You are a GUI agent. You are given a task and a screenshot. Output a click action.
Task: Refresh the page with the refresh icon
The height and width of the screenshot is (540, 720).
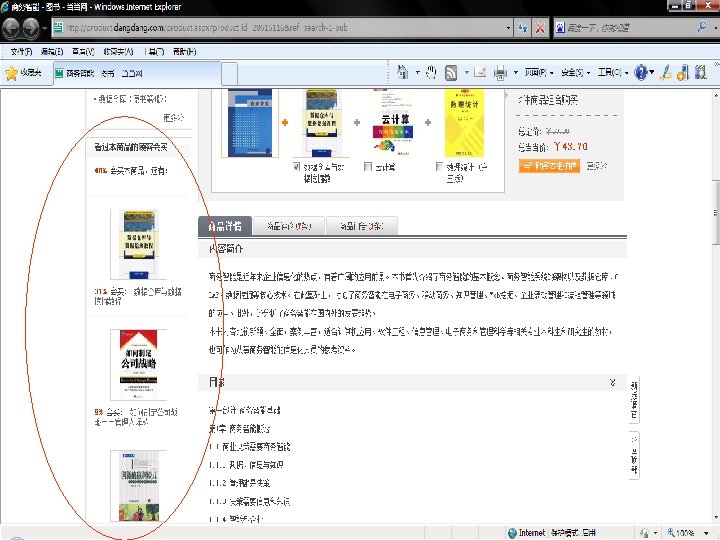click(x=523, y=28)
